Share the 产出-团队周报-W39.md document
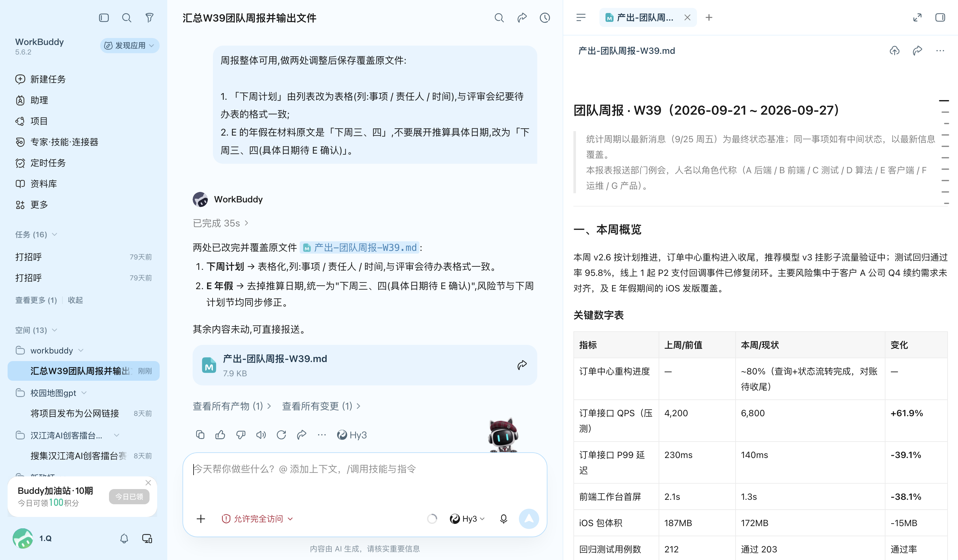958x560 pixels. (x=917, y=51)
